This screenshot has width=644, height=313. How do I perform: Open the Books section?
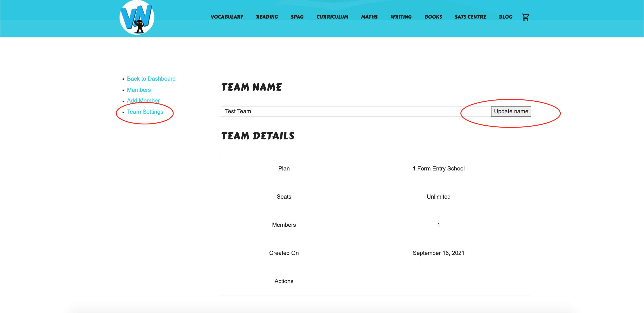click(433, 17)
